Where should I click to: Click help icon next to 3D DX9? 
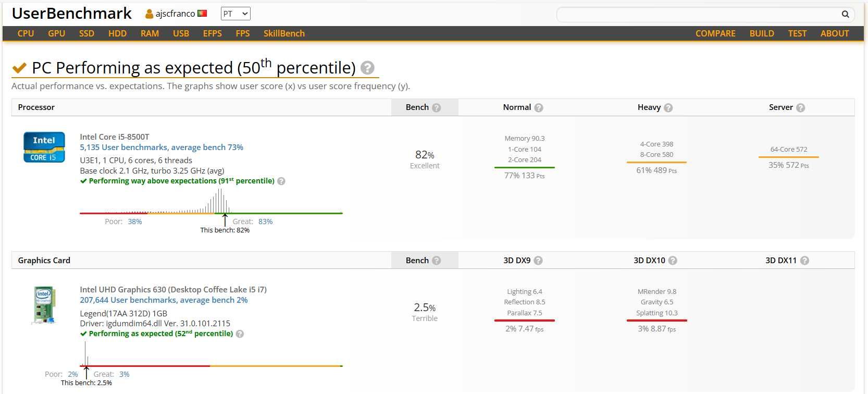538,261
